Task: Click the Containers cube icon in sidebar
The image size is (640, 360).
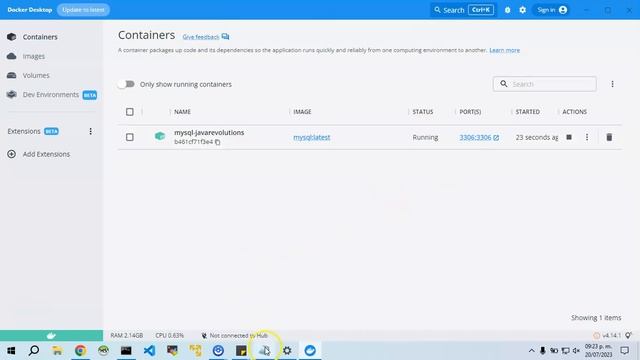Action: [x=11, y=37]
